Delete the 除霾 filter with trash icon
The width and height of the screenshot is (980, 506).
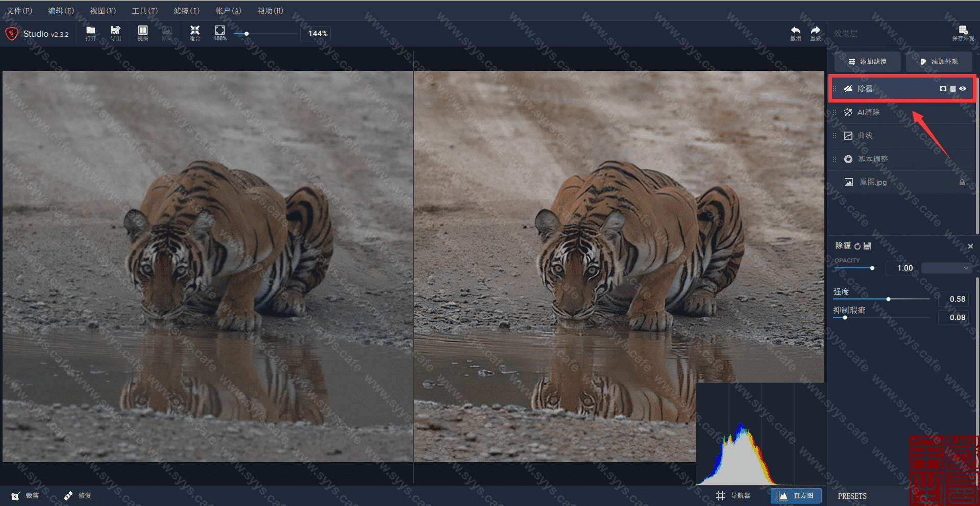pyautogui.click(x=953, y=89)
